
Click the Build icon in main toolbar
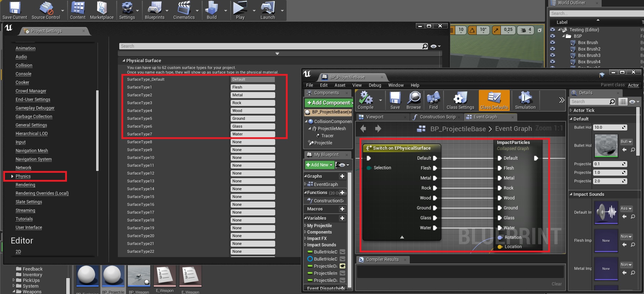tap(211, 9)
